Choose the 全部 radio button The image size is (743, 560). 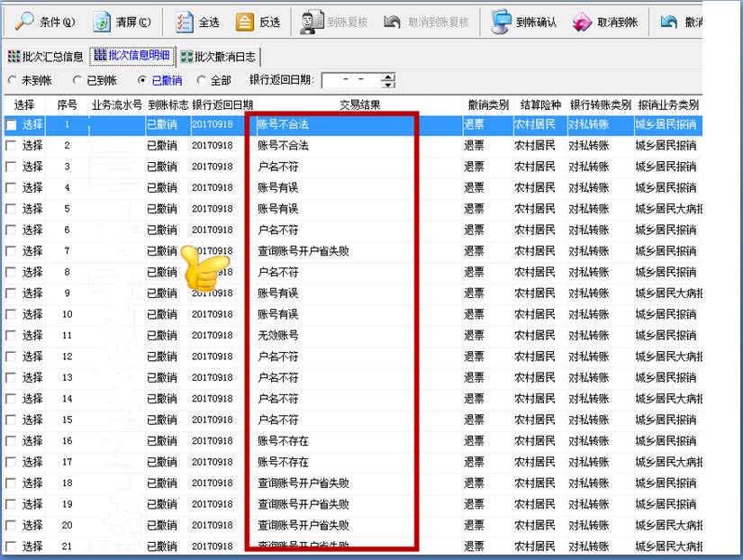tap(201, 81)
